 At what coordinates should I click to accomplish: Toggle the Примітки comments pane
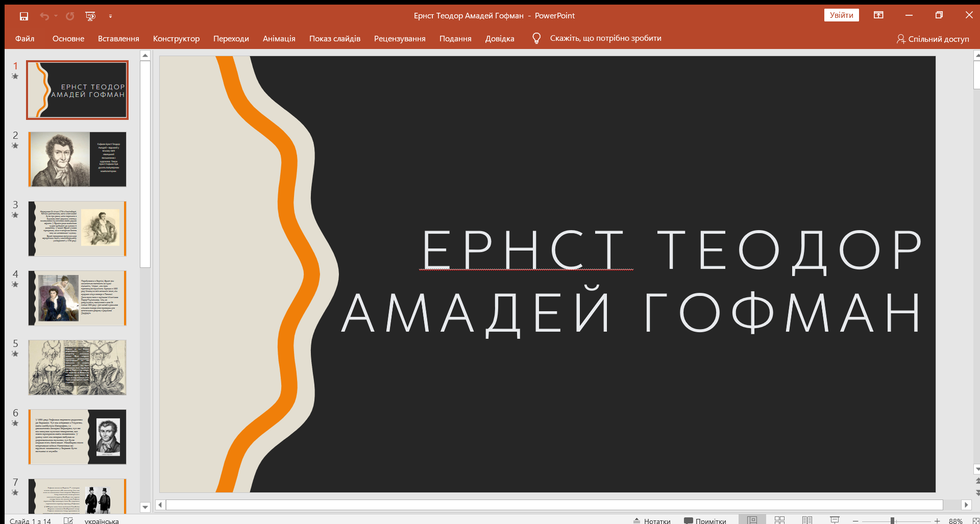point(705,521)
